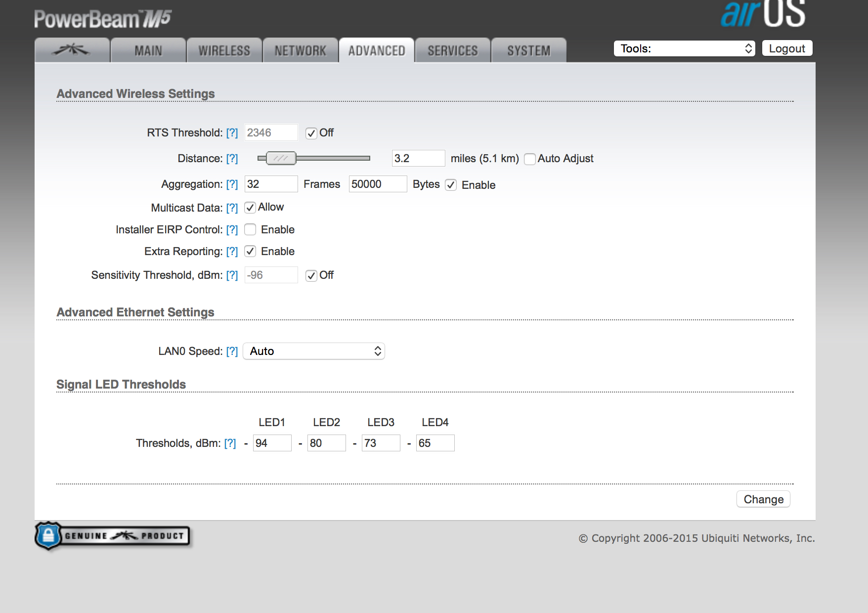Click the Change button
Image resolution: width=868 pixels, height=613 pixels.
763,499
